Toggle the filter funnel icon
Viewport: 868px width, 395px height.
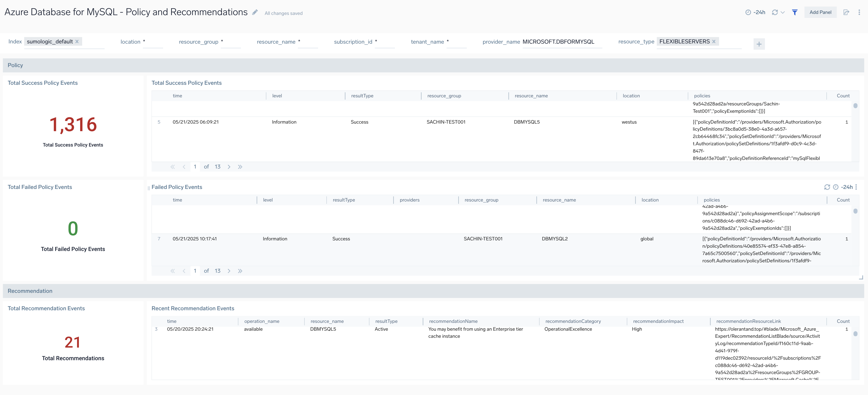coord(795,12)
